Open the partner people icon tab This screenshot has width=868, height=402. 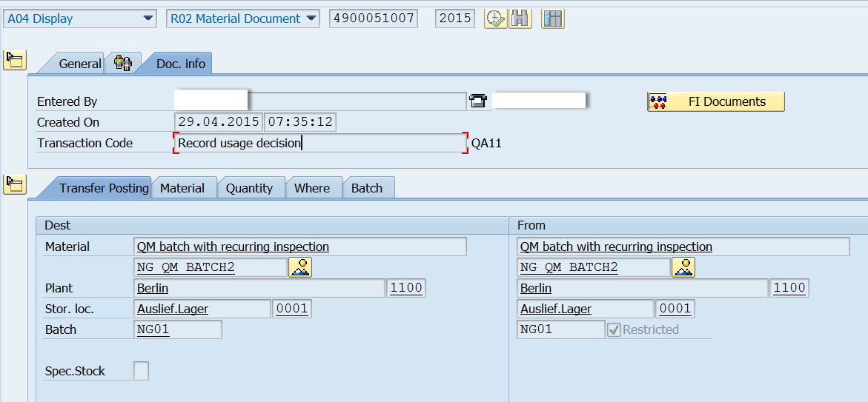pyautogui.click(x=123, y=63)
